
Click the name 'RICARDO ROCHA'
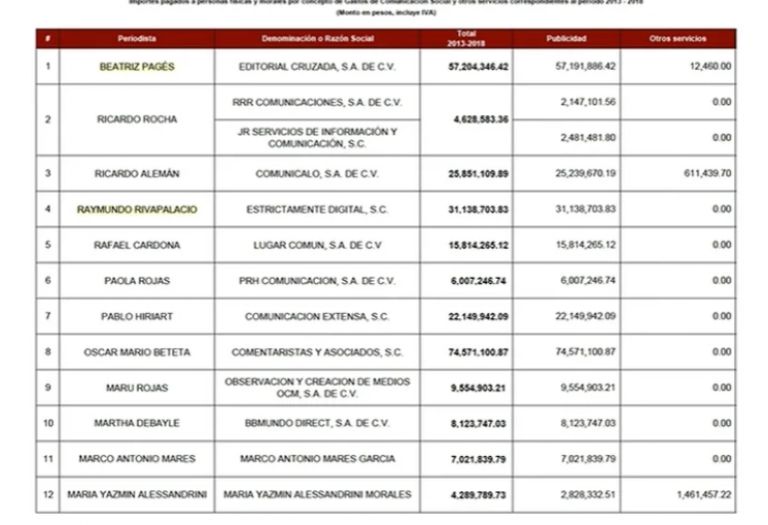tap(137, 119)
